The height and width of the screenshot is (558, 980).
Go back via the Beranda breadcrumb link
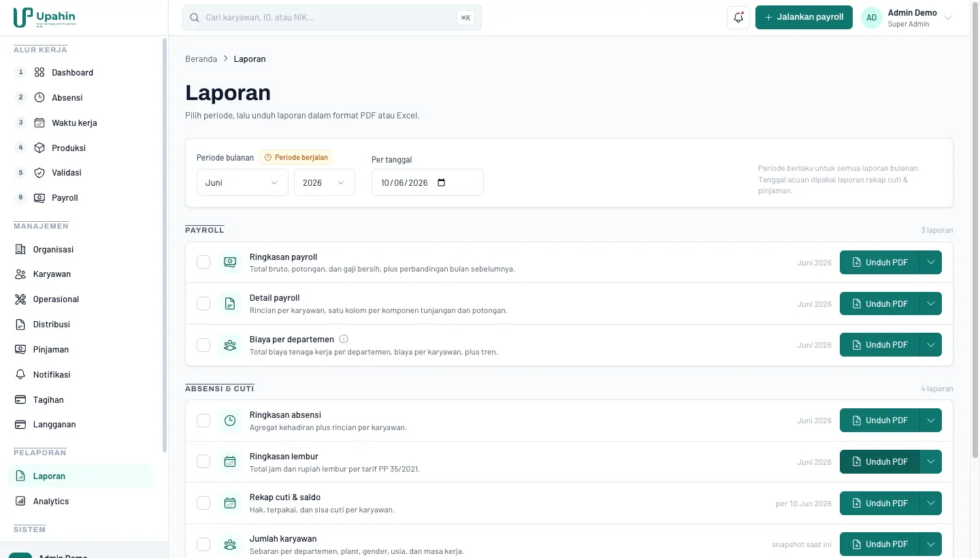tap(201, 59)
